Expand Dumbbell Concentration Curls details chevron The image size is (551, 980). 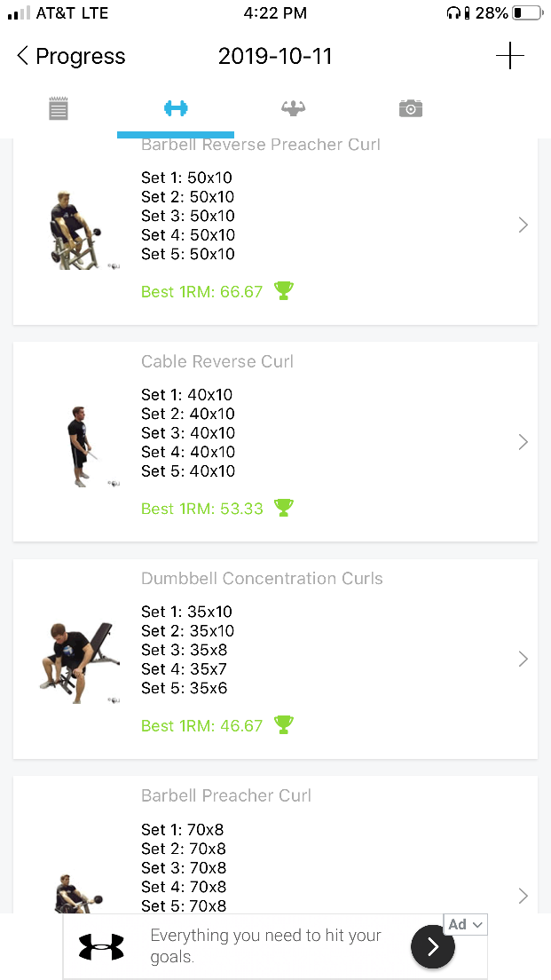tap(523, 660)
